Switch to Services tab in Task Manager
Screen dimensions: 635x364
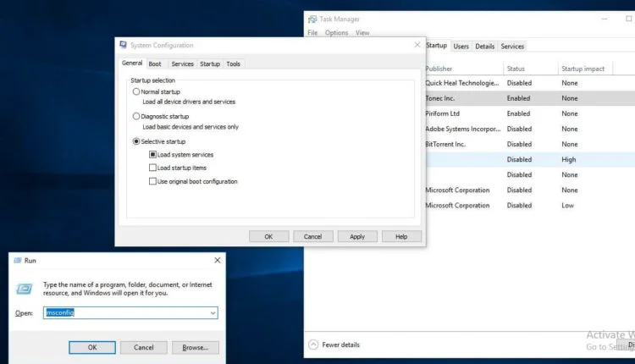(512, 47)
